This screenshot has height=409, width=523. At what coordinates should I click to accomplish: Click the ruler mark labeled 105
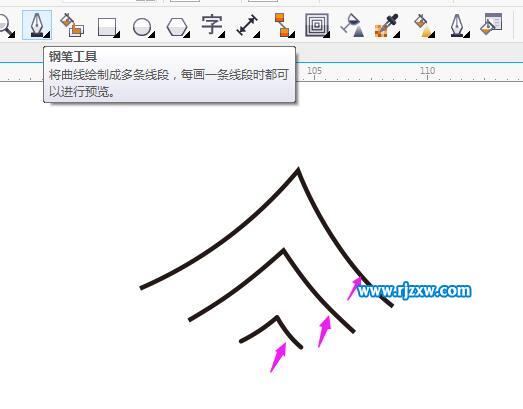314,71
